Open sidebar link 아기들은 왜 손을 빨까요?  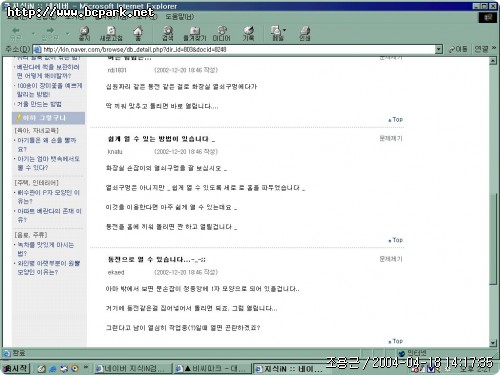point(47,144)
